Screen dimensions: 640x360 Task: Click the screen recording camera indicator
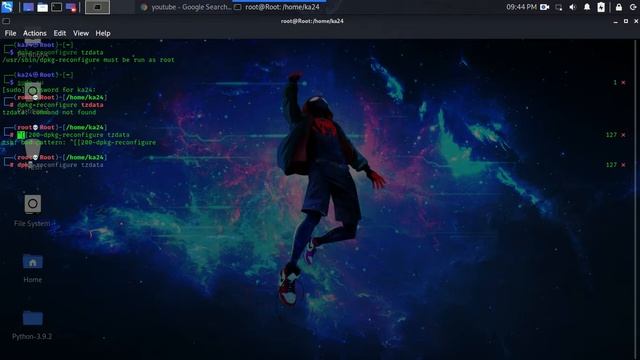544,7
